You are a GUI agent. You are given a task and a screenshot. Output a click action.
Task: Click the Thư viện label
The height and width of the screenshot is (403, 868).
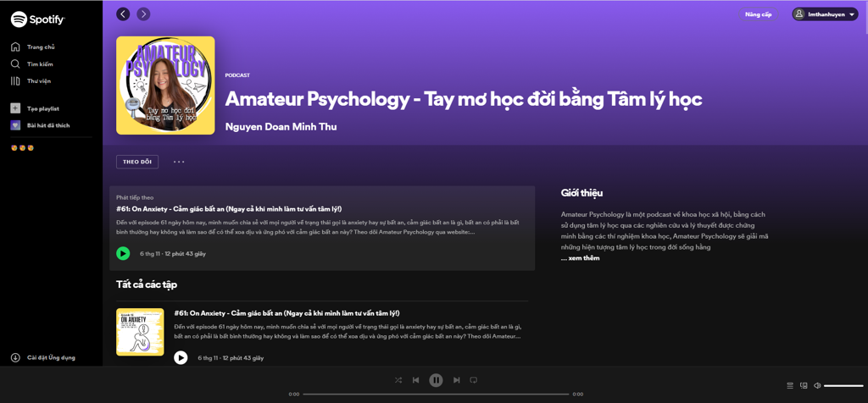pos(39,81)
